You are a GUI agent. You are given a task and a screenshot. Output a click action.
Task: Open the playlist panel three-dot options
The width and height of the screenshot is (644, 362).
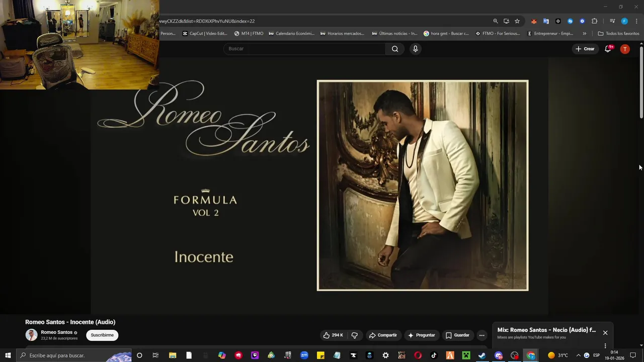(x=605, y=346)
